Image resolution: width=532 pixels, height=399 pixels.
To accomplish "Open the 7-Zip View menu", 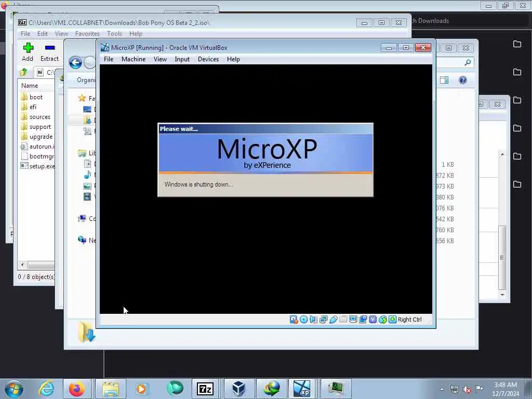I will [61, 34].
